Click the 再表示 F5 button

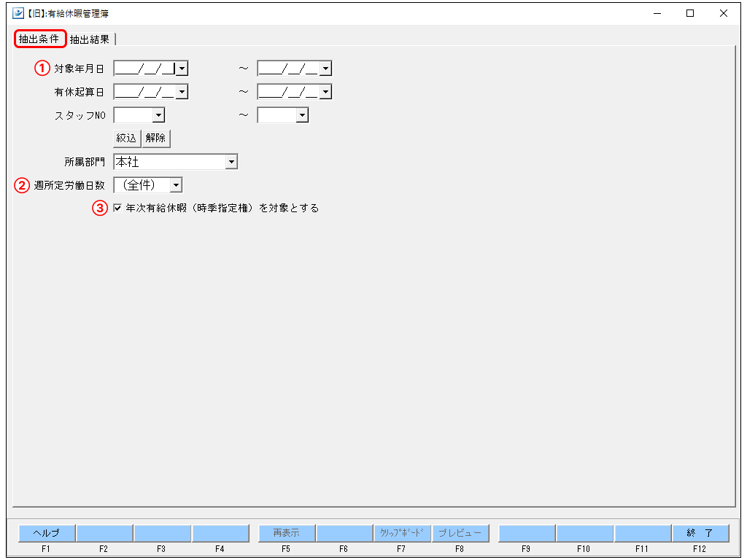tap(286, 533)
